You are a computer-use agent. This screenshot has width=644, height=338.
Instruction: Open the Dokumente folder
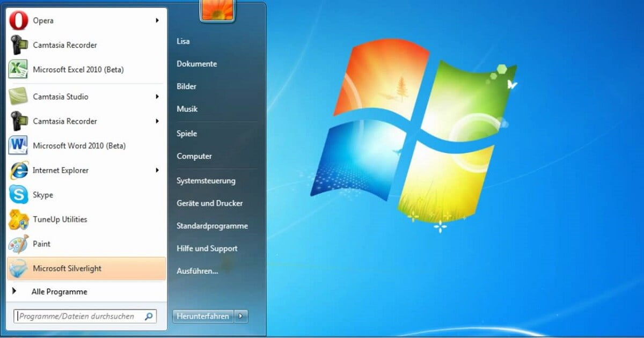tap(196, 63)
